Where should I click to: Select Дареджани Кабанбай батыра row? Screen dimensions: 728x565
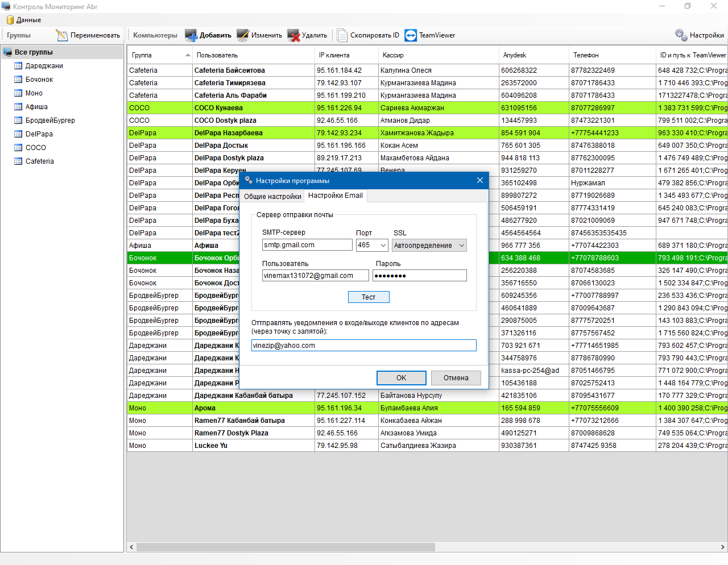tap(428, 396)
